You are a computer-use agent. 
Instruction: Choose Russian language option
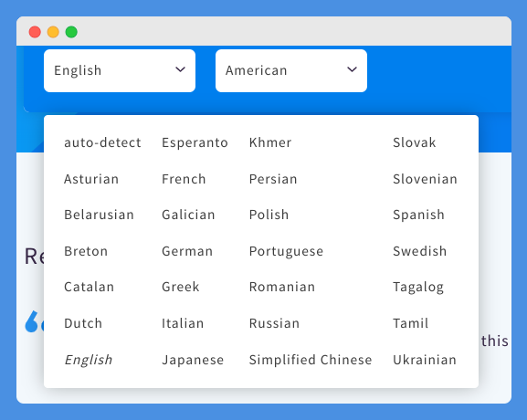point(274,323)
